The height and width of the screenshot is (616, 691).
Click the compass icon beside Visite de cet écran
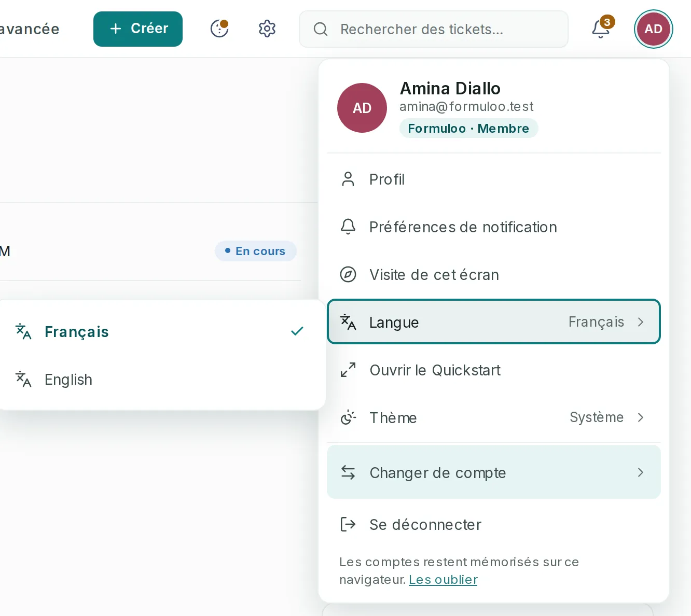[x=348, y=274]
